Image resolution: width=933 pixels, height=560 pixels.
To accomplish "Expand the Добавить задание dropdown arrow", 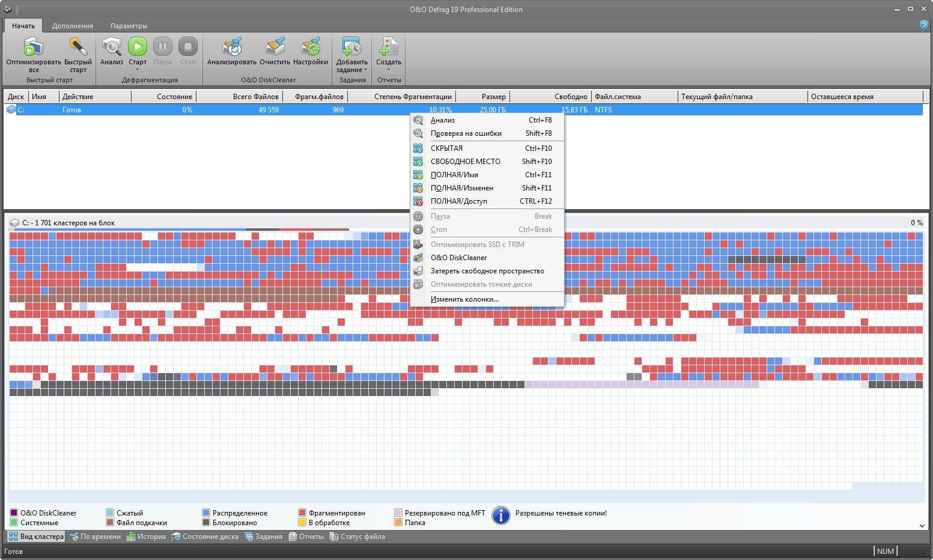I will (x=365, y=70).
